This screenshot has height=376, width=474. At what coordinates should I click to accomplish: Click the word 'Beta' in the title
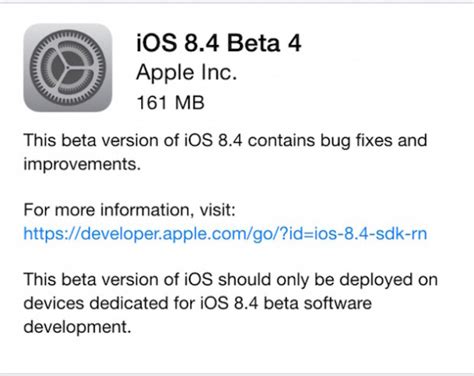(253, 43)
